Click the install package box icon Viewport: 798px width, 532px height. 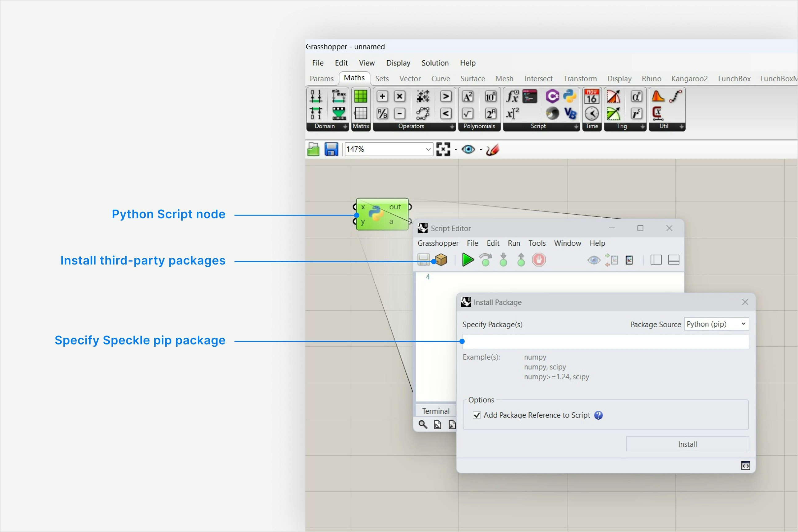(x=441, y=260)
